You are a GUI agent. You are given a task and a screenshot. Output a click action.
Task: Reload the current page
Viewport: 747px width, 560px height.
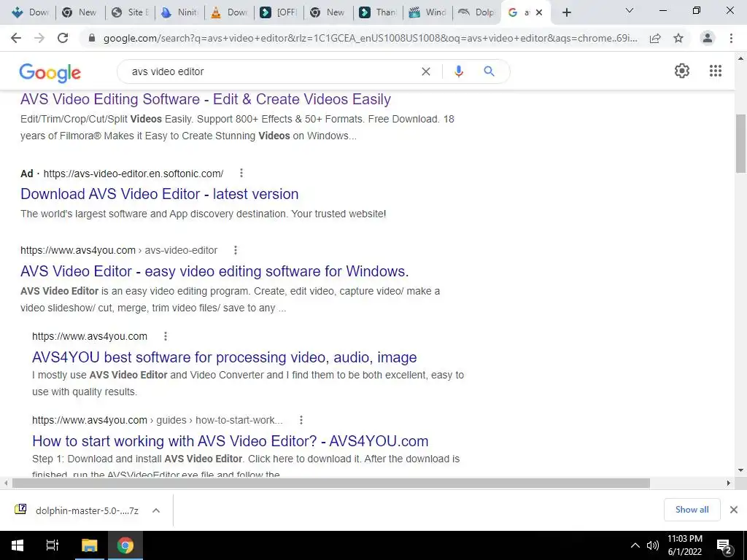(63, 38)
